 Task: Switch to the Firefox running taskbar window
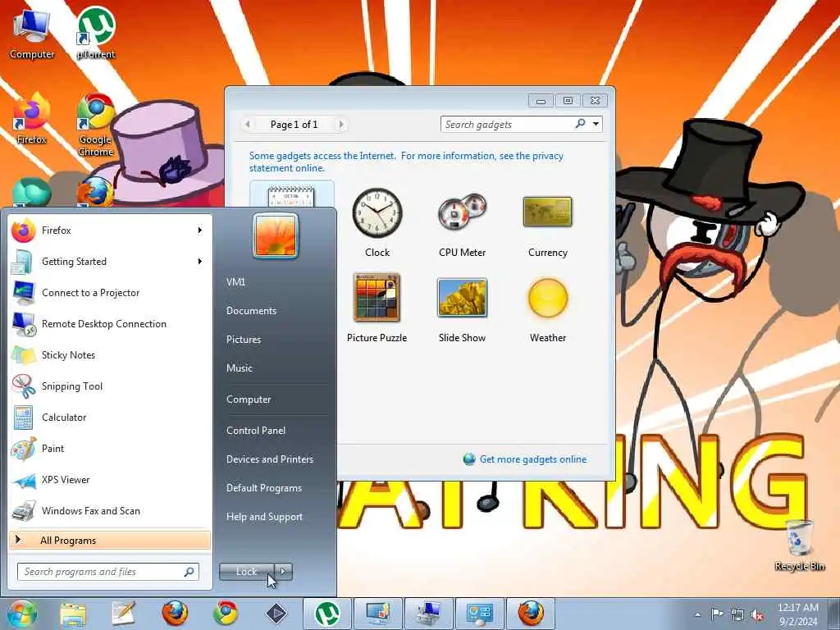(x=531, y=614)
